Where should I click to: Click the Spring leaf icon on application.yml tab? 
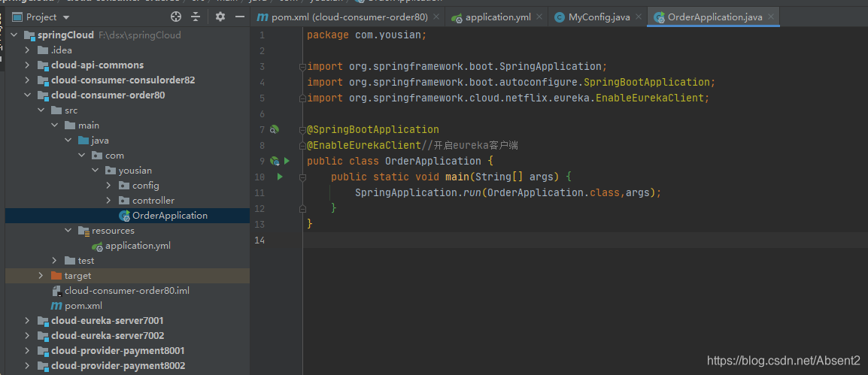click(457, 18)
